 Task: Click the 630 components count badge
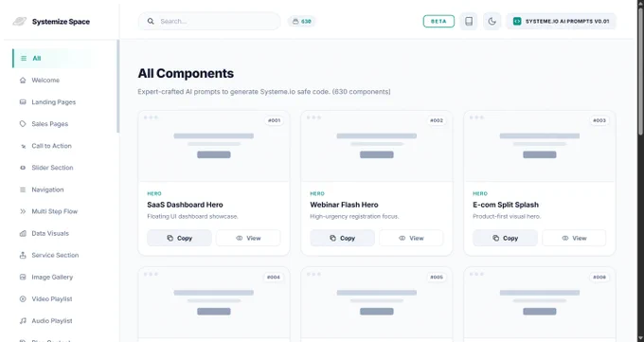[301, 22]
